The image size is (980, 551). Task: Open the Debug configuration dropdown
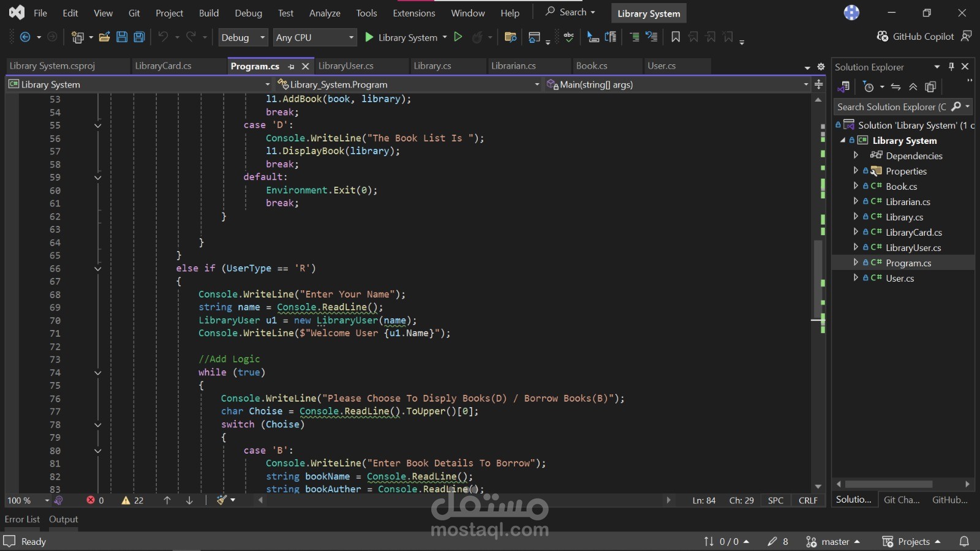pyautogui.click(x=243, y=37)
